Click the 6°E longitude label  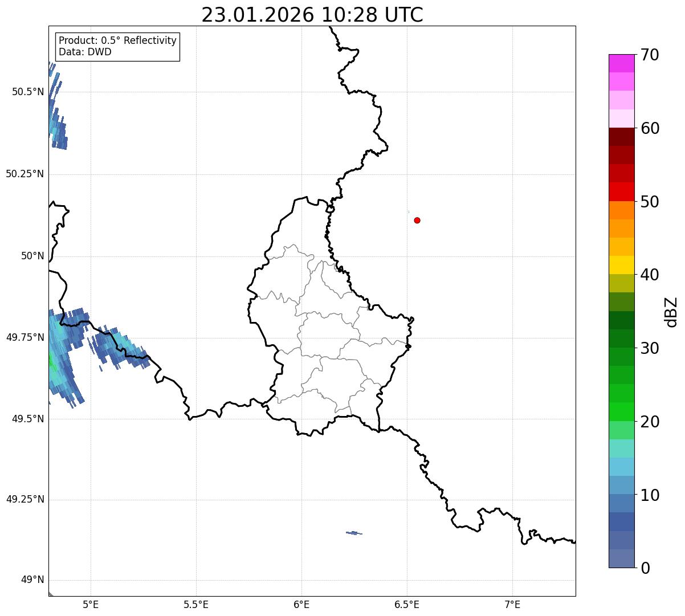301,605
